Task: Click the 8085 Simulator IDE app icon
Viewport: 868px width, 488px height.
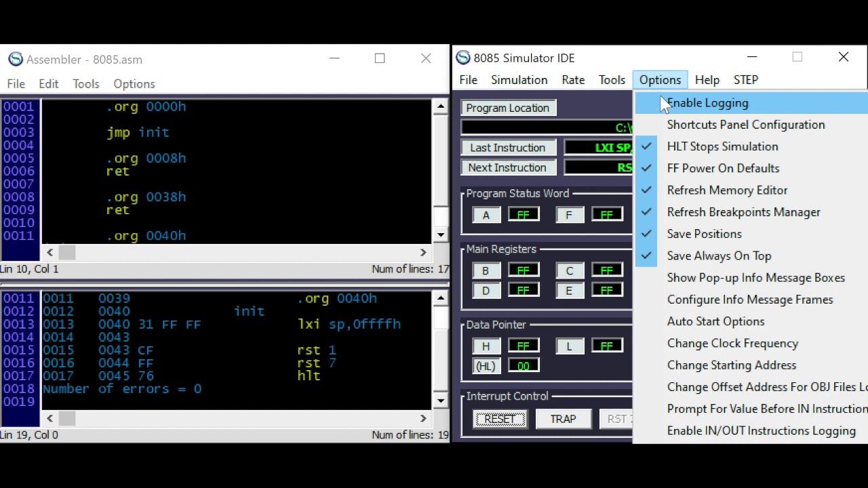Action: click(x=462, y=58)
